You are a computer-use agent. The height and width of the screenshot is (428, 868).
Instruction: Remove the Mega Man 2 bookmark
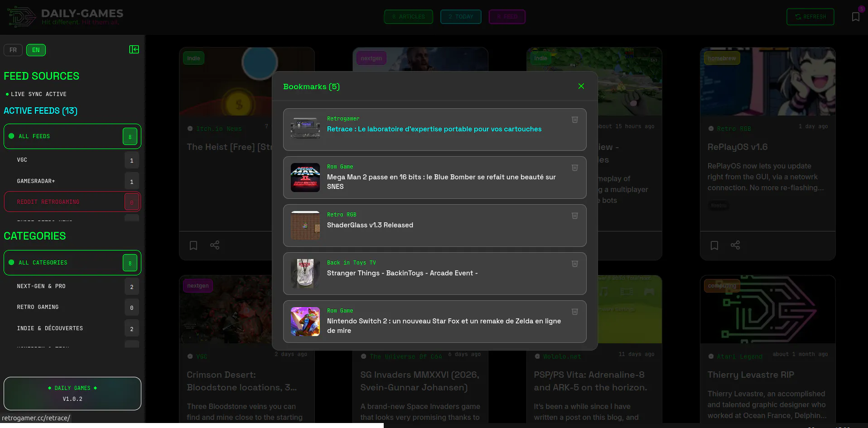575,168
